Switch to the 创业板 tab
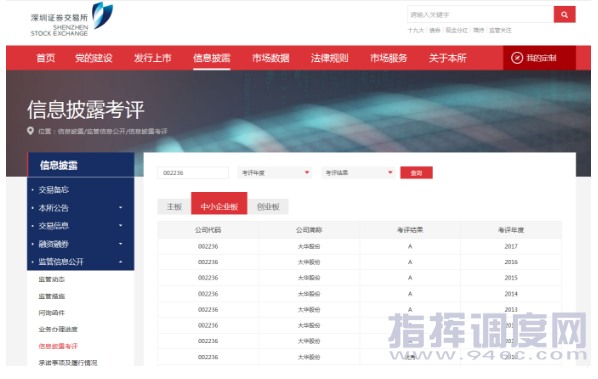 point(268,207)
